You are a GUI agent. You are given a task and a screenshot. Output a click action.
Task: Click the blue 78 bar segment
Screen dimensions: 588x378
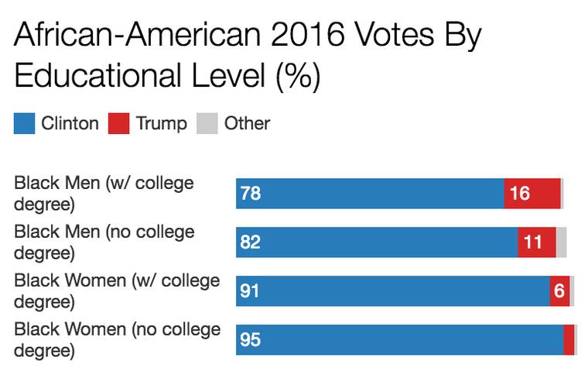point(370,194)
